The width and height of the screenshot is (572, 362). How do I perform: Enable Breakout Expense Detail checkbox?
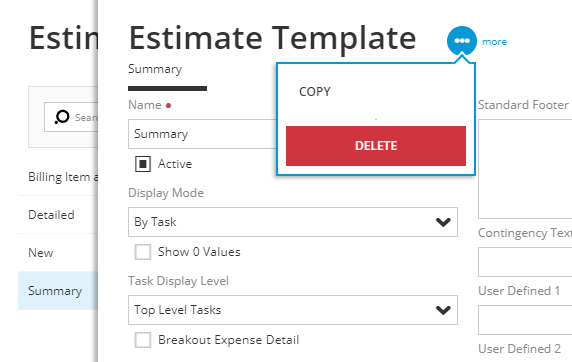click(x=143, y=340)
